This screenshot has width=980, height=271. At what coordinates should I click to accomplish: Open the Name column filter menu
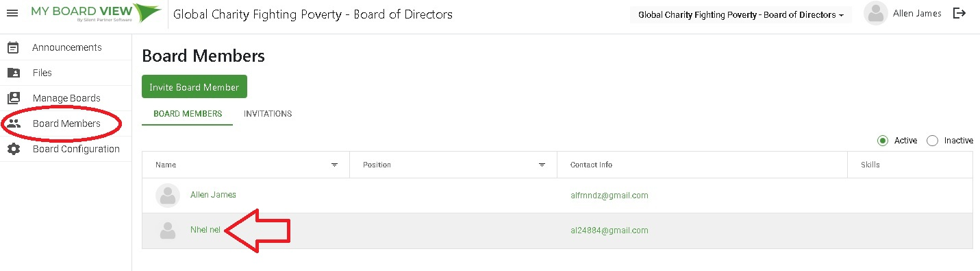(335, 165)
